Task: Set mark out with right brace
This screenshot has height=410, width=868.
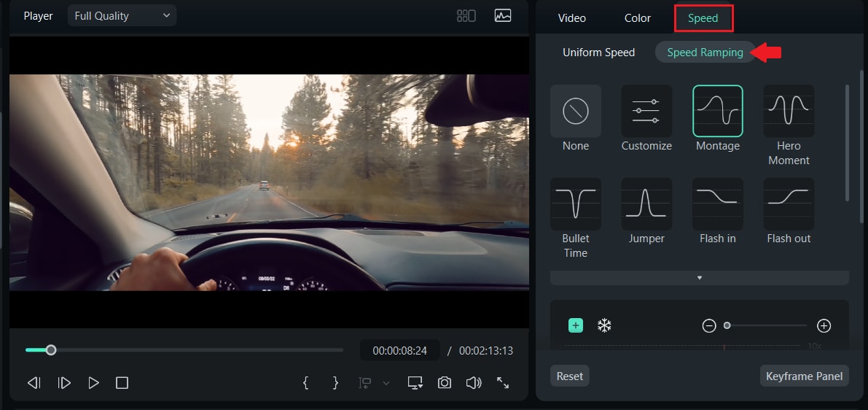Action: pos(335,383)
